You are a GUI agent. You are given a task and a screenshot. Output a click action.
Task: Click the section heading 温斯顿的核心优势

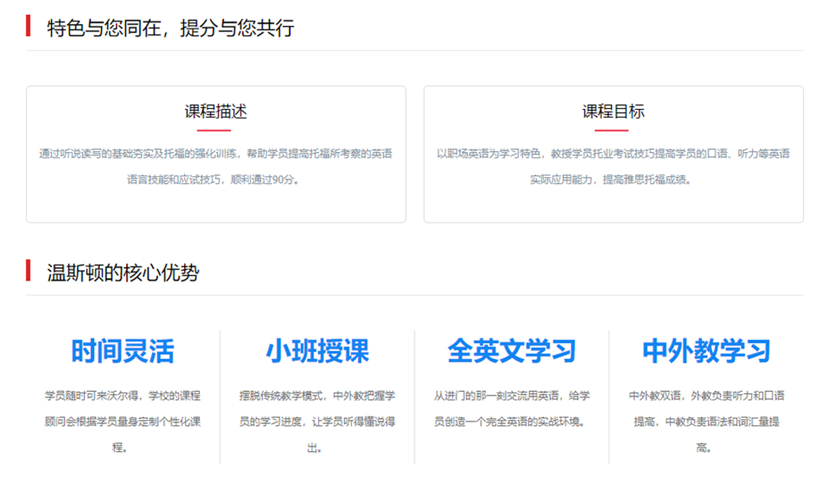pyautogui.click(x=124, y=273)
